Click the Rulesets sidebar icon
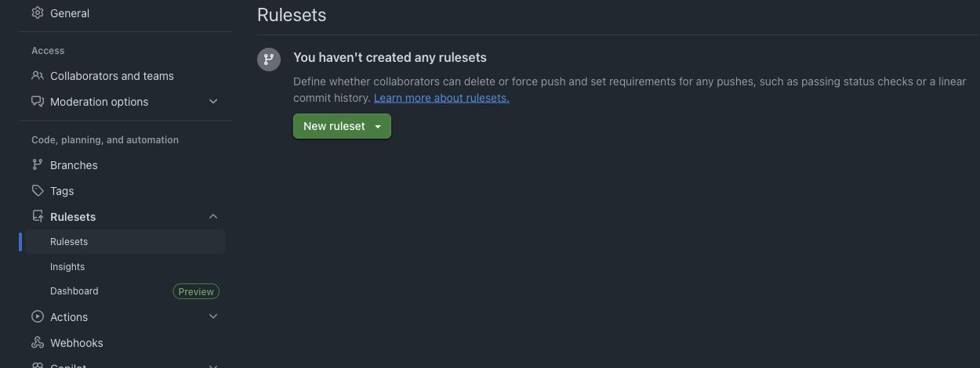This screenshot has height=368, width=980. [38, 217]
